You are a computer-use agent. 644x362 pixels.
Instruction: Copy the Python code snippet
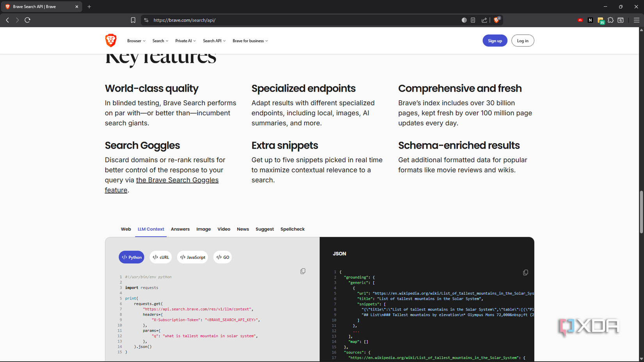303,271
